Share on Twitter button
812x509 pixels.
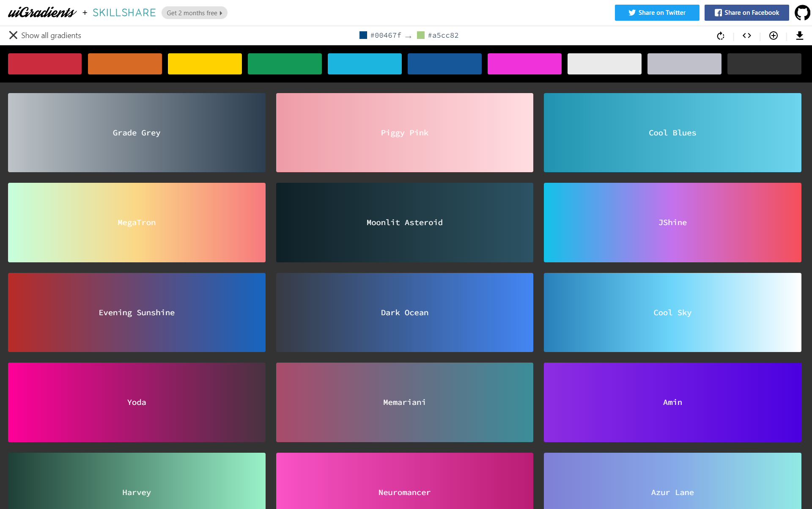657,13
